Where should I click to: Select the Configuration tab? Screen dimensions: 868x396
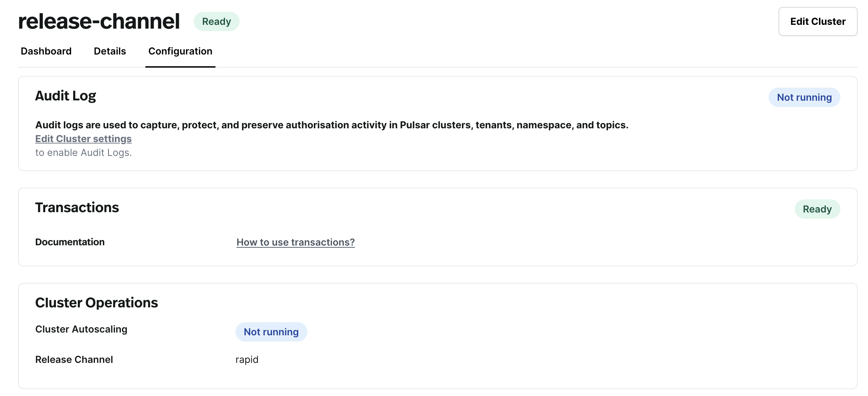pyautogui.click(x=180, y=51)
